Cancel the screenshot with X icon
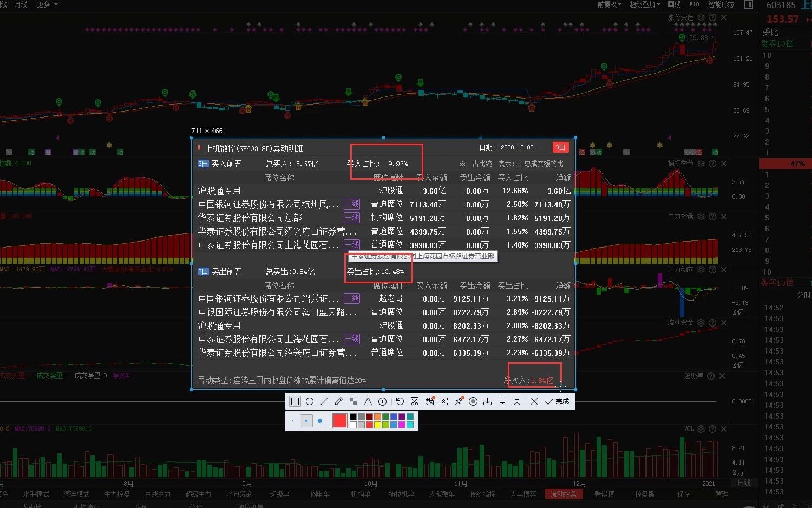 coord(534,401)
